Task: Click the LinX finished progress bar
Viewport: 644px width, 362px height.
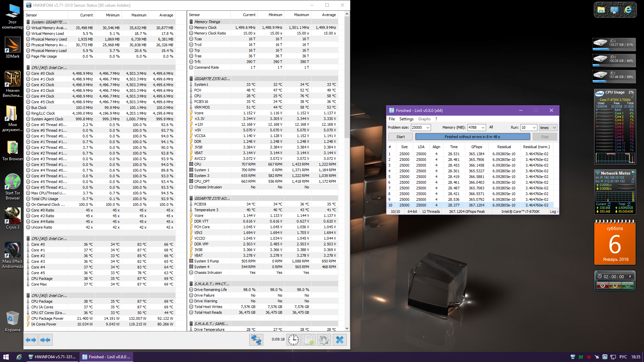Action: pos(472,137)
